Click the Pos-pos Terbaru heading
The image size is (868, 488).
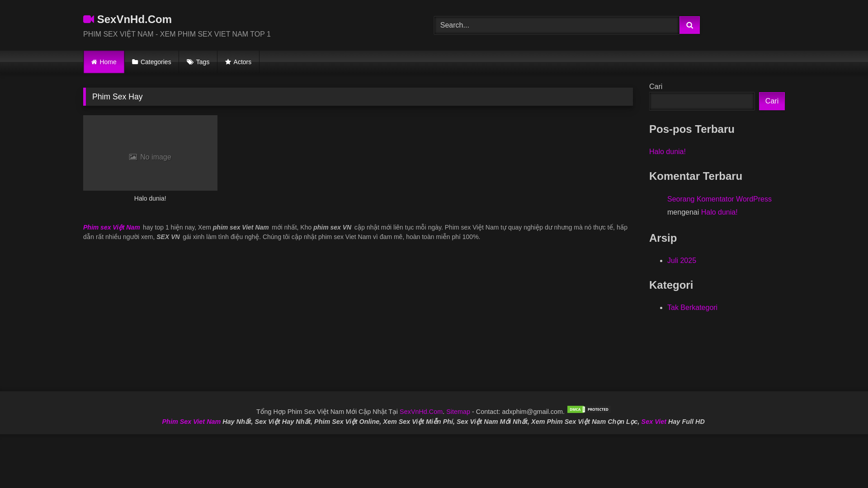[692, 129]
